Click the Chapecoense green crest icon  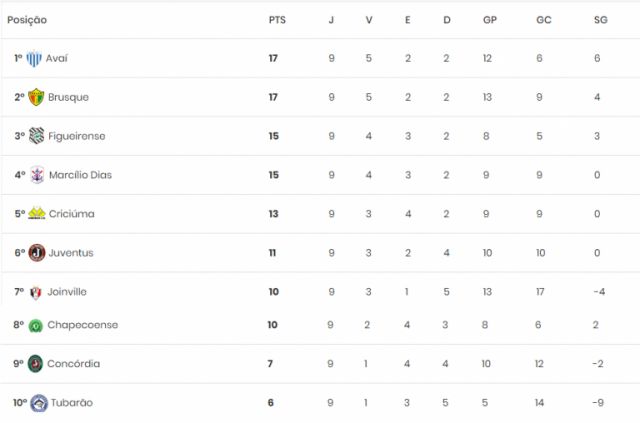[x=36, y=326]
